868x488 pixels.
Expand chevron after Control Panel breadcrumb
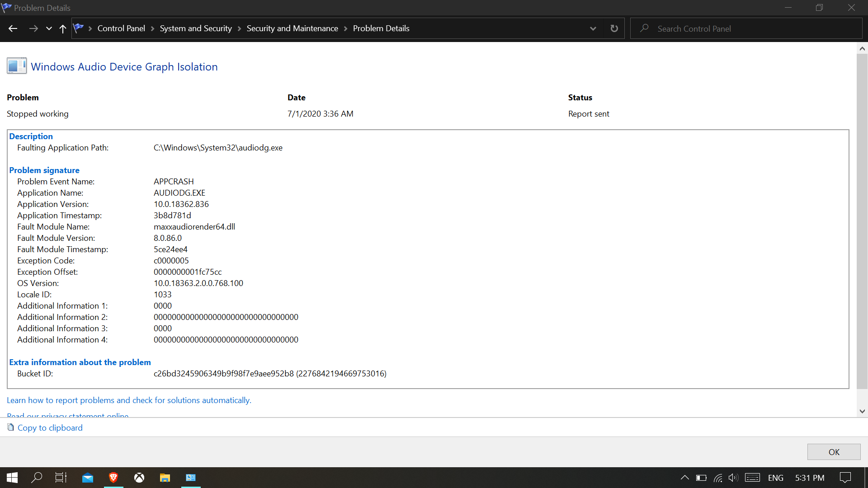(x=152, y=28)
